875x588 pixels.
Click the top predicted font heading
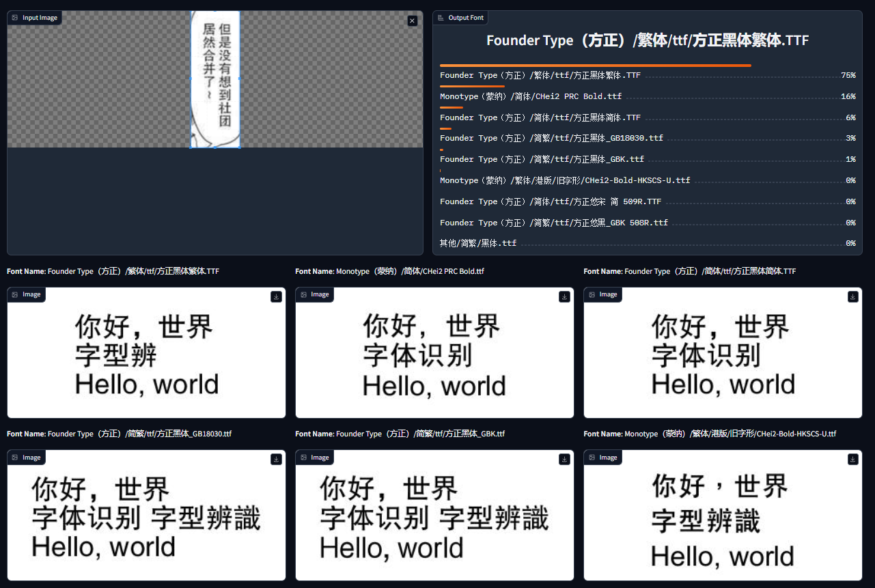pos(648,40)
